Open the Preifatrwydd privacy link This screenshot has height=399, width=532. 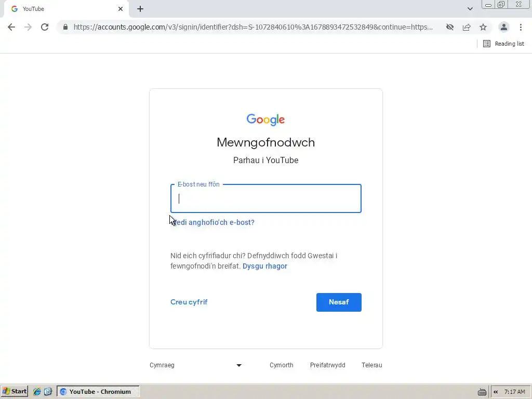327,365
